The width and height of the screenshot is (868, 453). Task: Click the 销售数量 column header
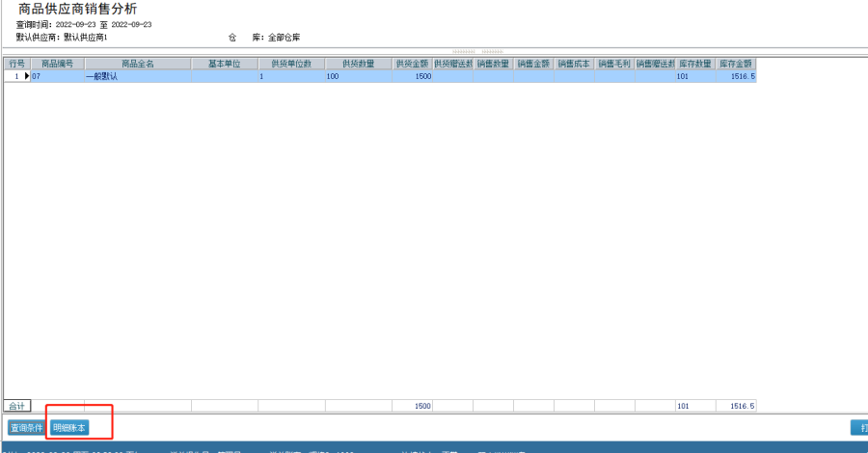click(x=493, y=64)
